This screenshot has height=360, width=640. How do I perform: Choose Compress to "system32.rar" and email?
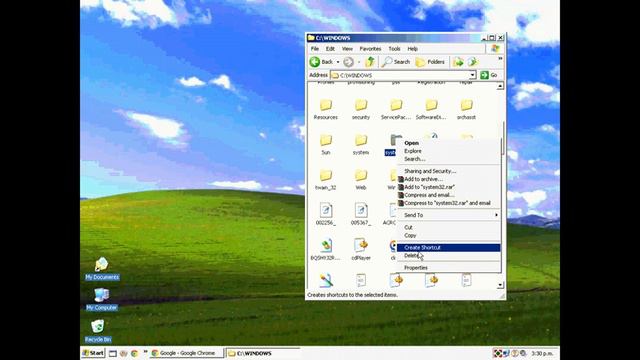click(449, 203)
